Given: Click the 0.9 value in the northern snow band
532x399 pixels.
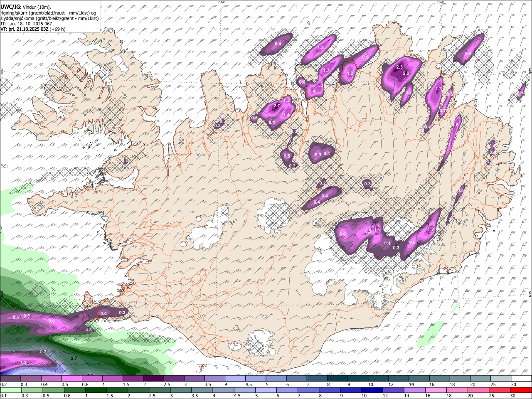Looking at the screenshot, I should [x=366, y=57].
